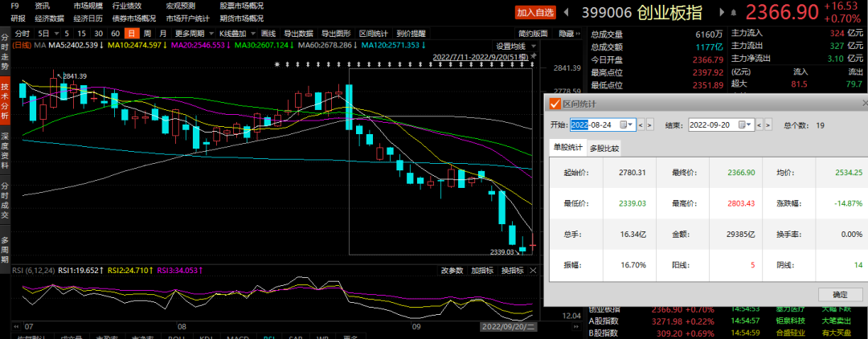
Task: Open the end date calendar picker
Action: [x=742, y=125]
